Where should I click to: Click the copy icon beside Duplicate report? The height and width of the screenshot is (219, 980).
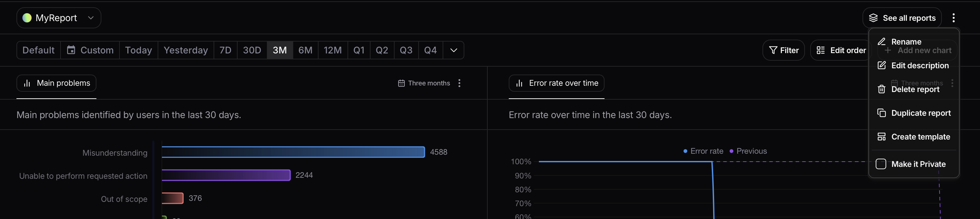882,113
